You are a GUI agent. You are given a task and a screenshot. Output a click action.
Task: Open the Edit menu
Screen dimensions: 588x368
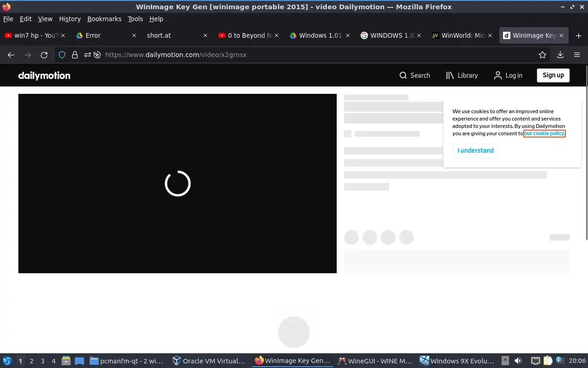pos(26,19)
